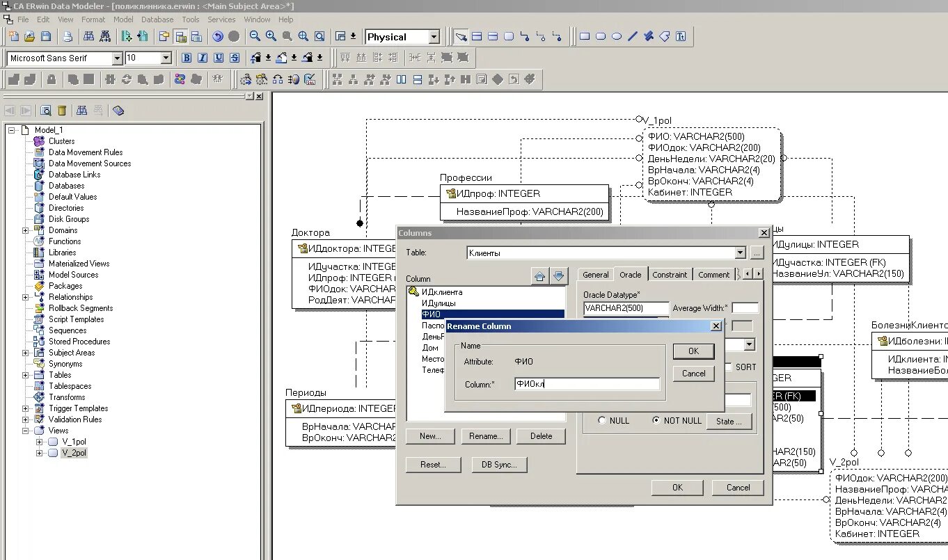This screenshot has width=948, height=560.
Task: Open the Database menu
Action: coord(157,19)
